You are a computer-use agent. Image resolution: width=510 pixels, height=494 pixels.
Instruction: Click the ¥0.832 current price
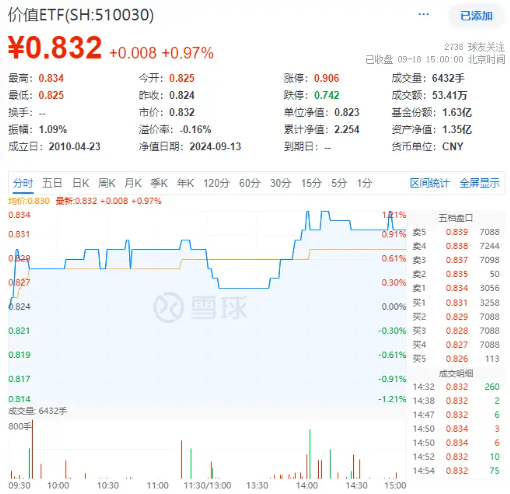click(x=55, y=48)
